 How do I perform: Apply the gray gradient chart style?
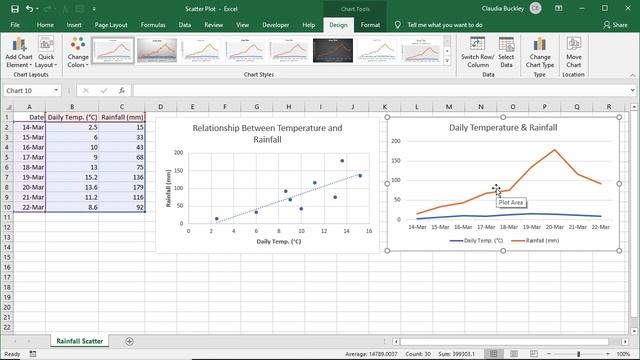pos(157,50)
